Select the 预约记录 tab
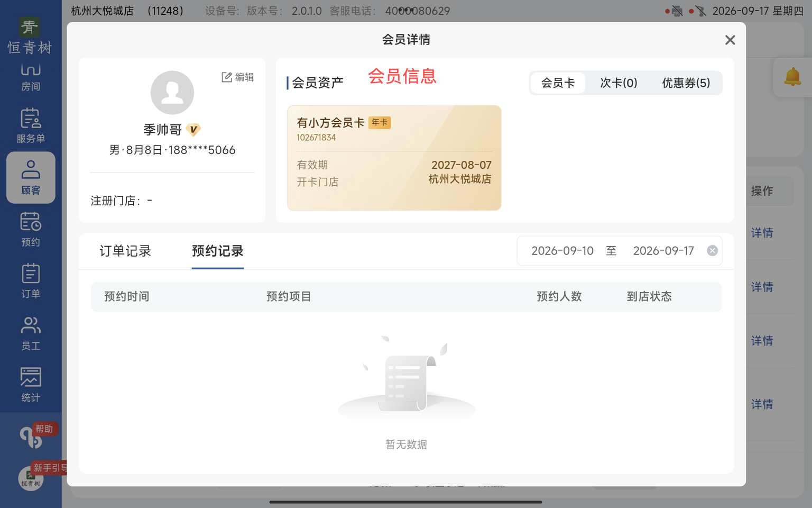The height and width of the screenshot is (508, 812). (x=217, y=251)
